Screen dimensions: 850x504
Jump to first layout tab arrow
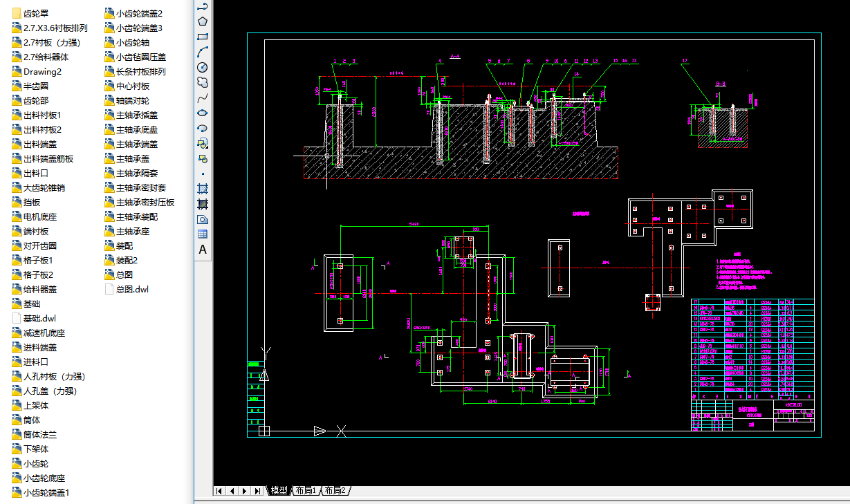[219, 491]
